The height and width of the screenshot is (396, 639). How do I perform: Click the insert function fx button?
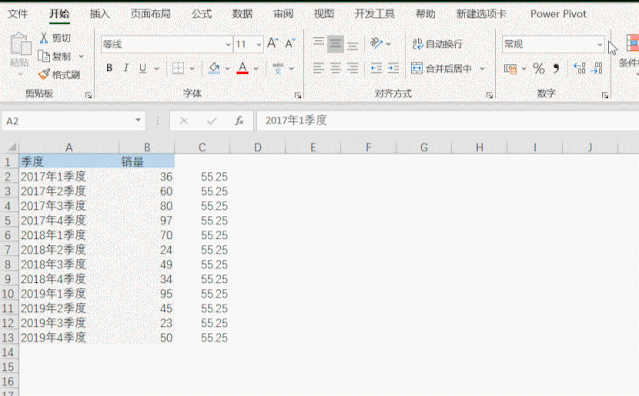(x=239, y=121)
